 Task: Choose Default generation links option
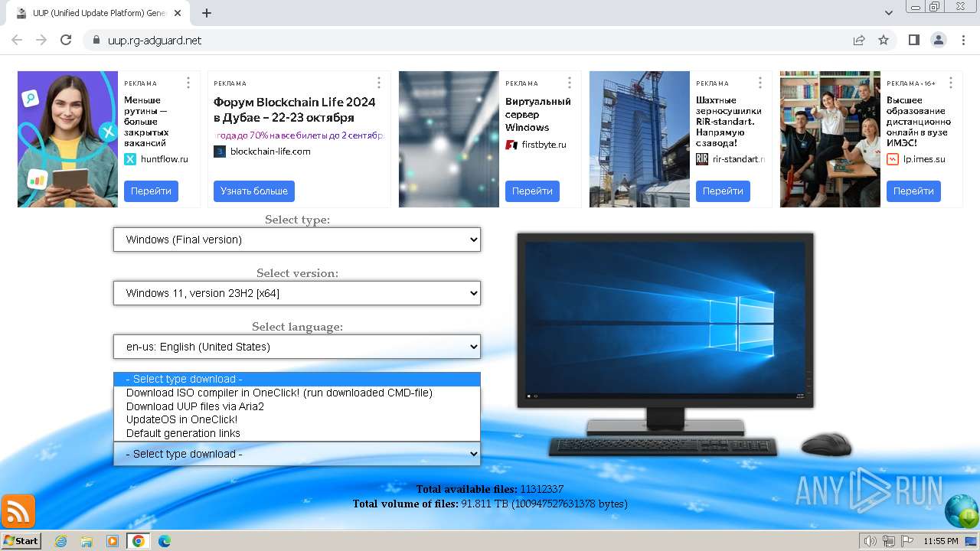click(297, 433)
